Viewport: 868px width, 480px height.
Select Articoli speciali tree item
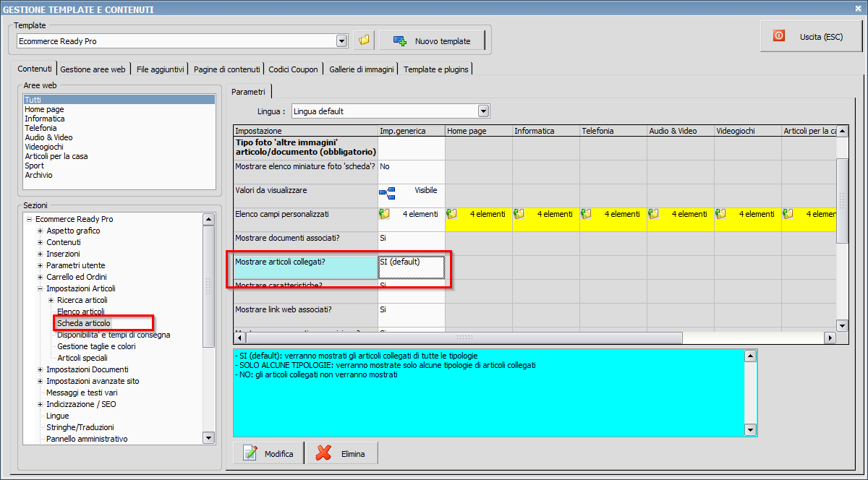coord(82,358)
